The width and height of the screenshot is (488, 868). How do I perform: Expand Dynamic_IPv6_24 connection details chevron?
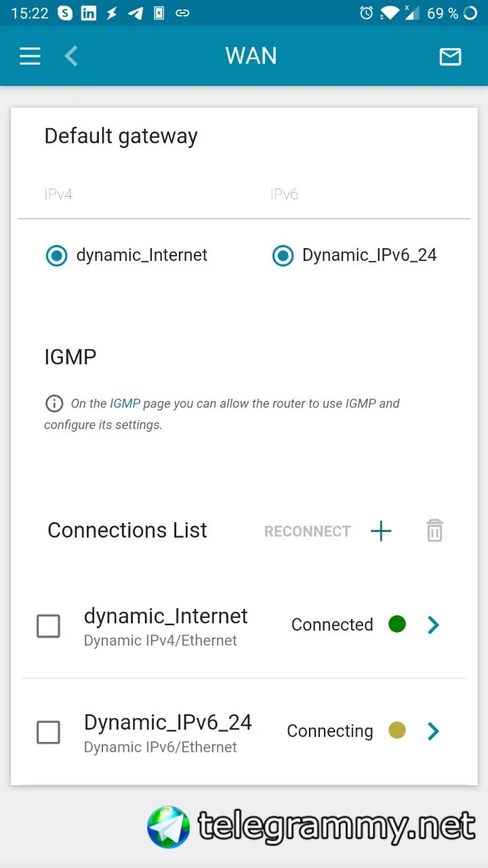click(x=434, y=731)
